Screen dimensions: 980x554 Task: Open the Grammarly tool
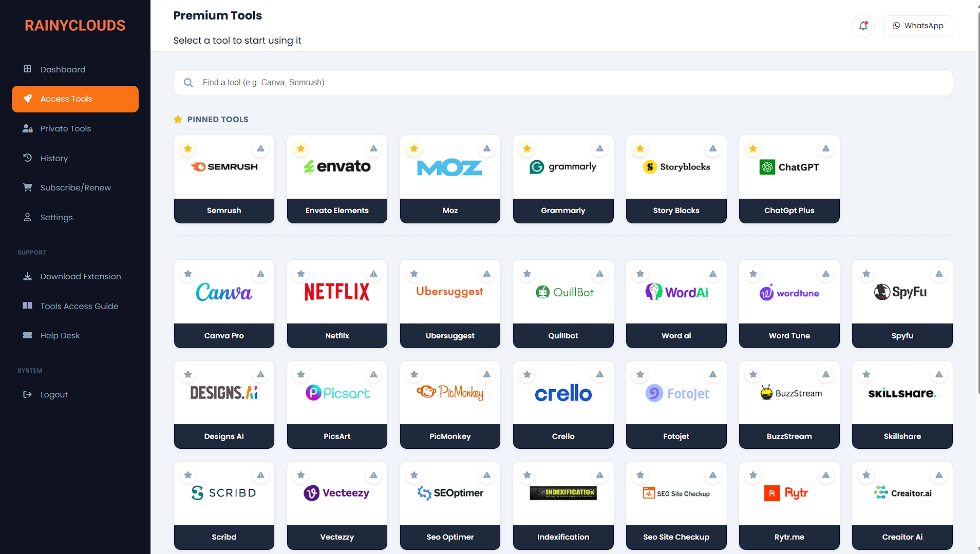pos(563,179)
